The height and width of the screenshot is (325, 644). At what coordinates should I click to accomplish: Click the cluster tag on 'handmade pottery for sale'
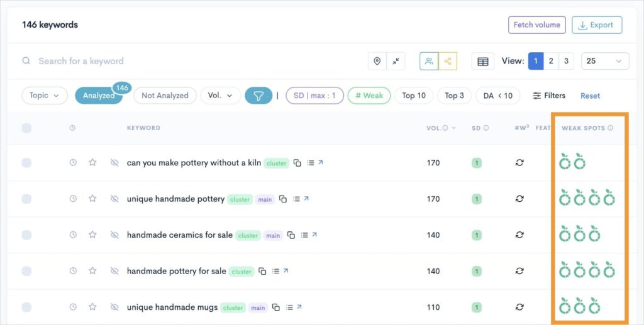(241, 272)
